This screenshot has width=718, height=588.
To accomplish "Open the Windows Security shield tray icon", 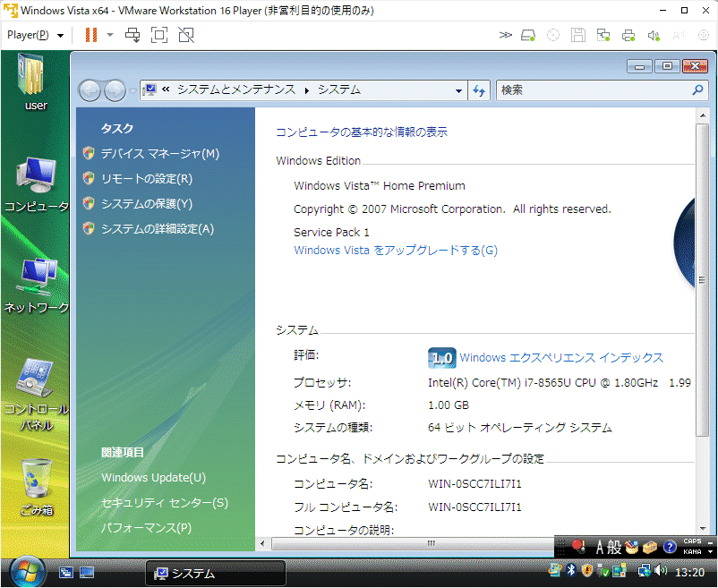I will (x=586, y=571).
